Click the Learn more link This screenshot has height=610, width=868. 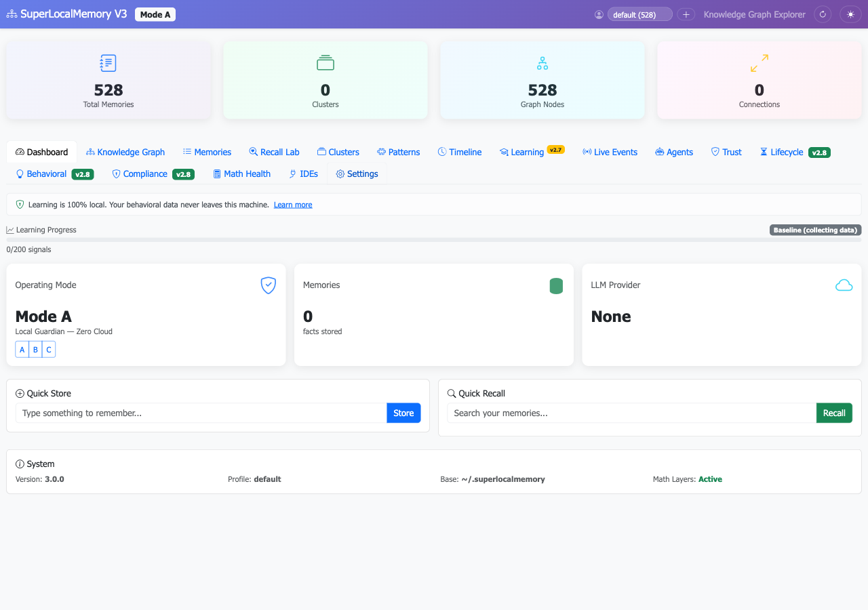292,204
